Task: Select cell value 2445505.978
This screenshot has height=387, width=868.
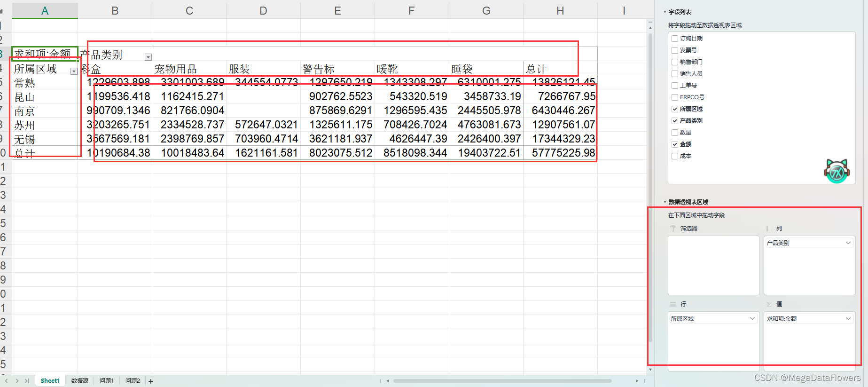Action: (486, 111)
